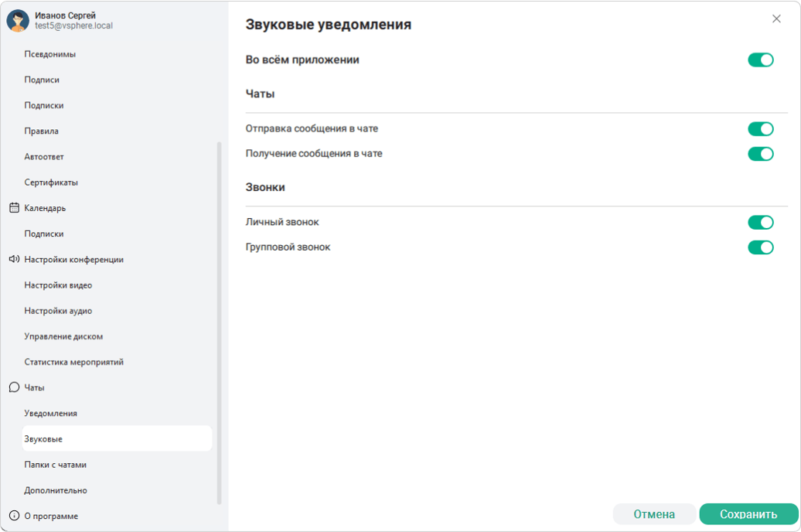The width and height of the screenshot is (801, 532).
Task: Toggle Групповой звонок switch
Action: (761, 247)
